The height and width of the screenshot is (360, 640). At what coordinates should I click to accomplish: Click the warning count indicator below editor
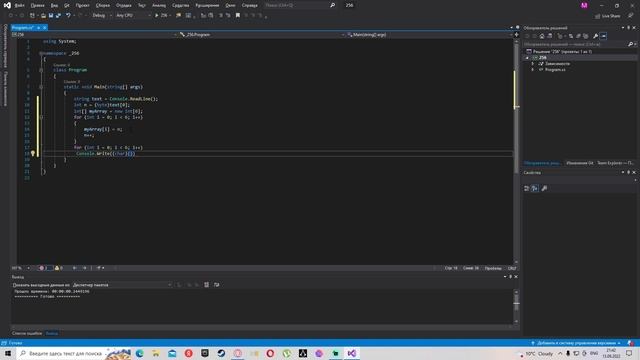point(59,268)
